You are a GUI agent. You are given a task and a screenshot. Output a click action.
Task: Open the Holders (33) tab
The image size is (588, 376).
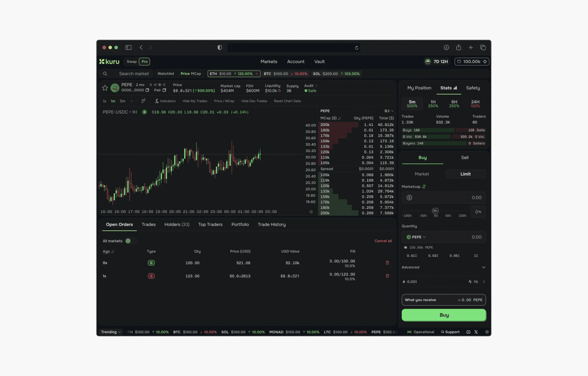tap(177, 224)
